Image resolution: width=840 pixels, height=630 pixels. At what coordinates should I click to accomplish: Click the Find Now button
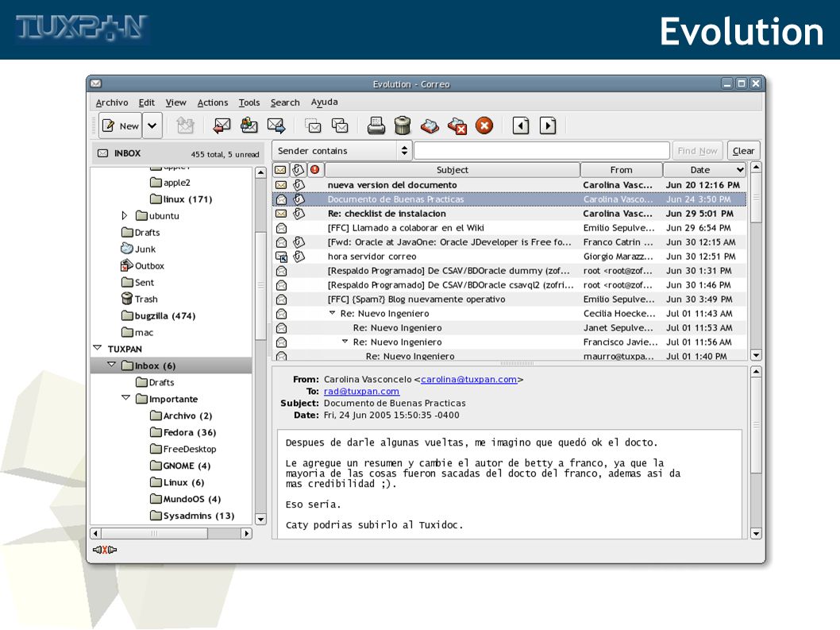point(698,151)
